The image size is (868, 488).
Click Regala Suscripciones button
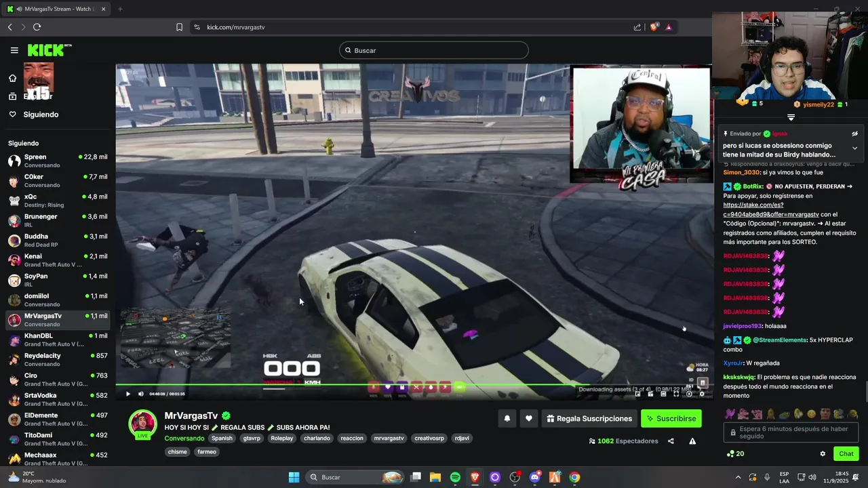589,419
